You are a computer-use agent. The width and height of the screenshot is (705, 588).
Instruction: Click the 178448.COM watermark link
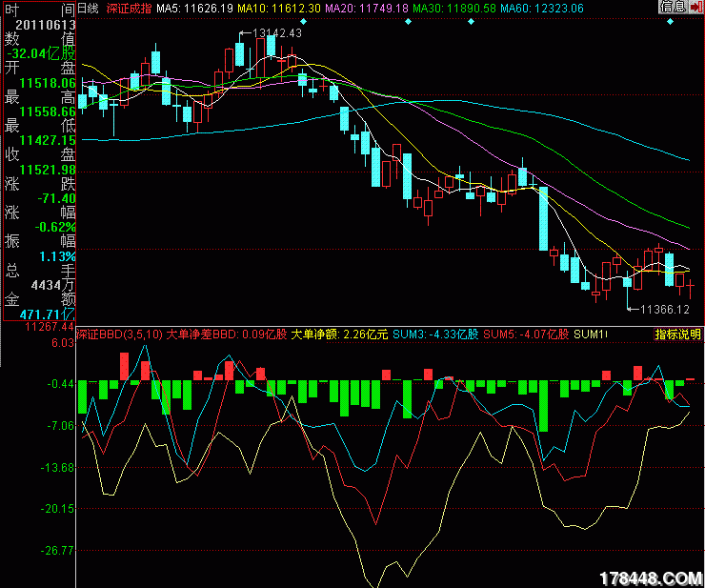(x=653, y=578)
